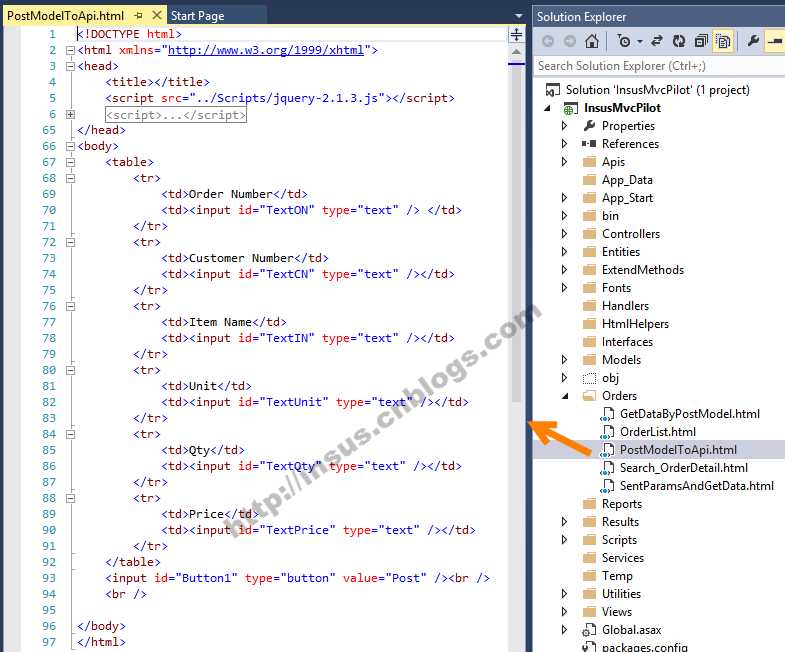Collapse the html element at line 2
785x652 pixels.
pyautogui.click(x=70, y=51)
